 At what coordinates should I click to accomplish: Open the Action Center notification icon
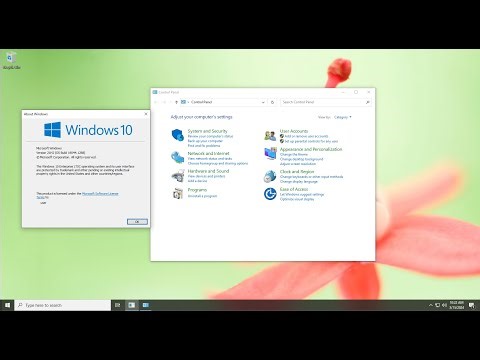pos(472,305)
